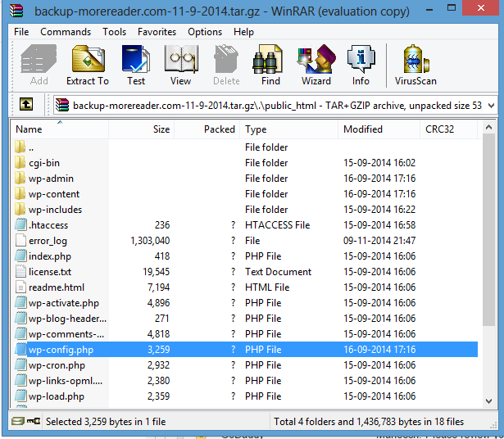Click the disk drive status bar icon
The image size is (504, 439).
[x=18, y=421]
